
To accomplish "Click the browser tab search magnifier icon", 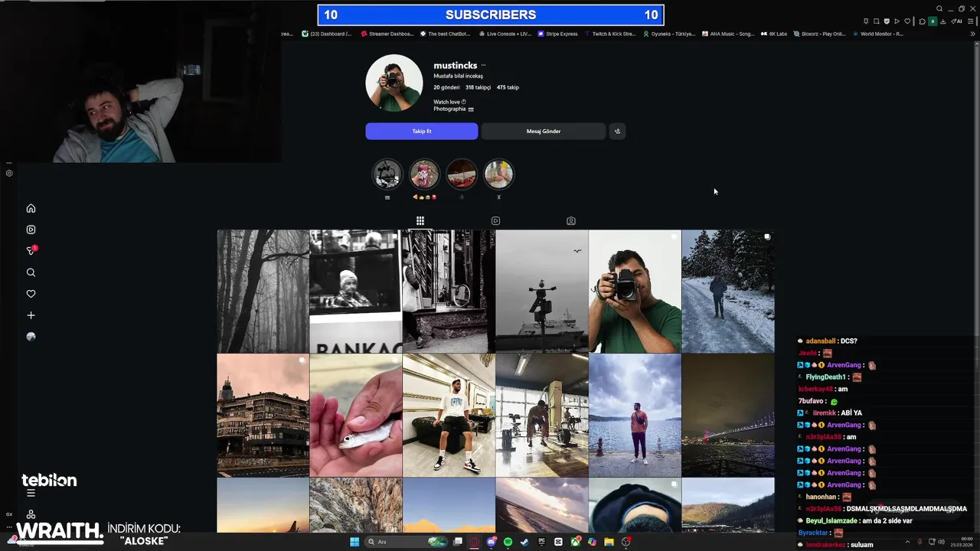I will [x=939, y=8].
